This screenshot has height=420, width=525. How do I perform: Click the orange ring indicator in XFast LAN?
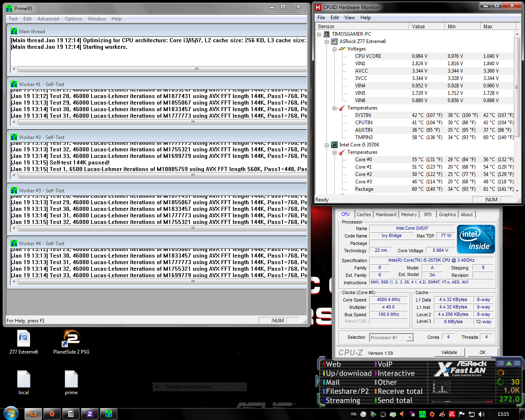coord(500,373)
